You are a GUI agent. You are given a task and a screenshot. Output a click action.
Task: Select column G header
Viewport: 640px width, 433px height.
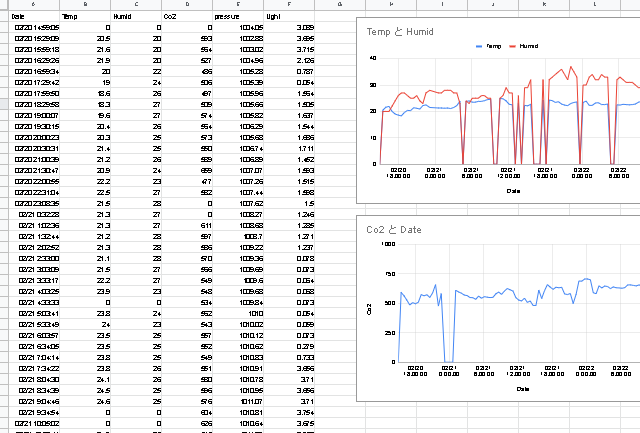click(340, 5)
